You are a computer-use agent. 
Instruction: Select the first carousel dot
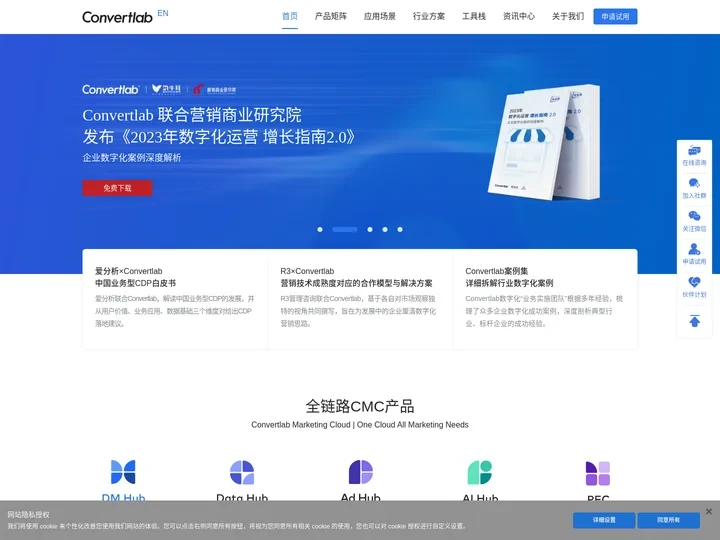[x=320, y=230]
